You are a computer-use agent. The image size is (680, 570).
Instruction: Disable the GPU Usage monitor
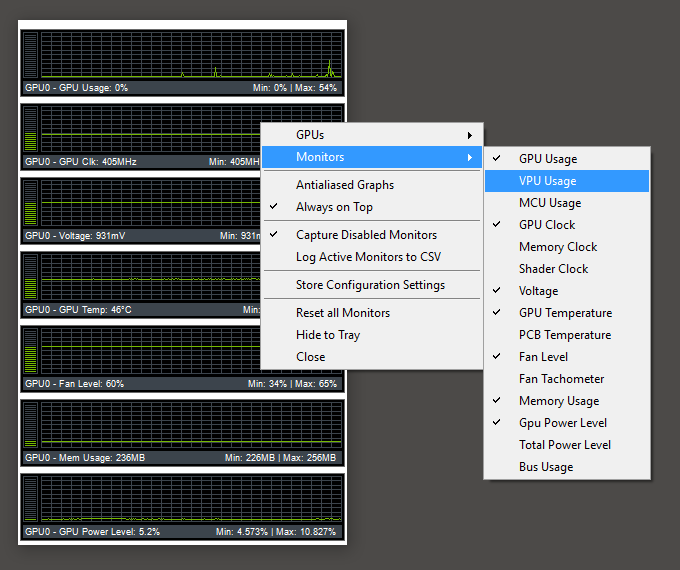coord(547,159)
